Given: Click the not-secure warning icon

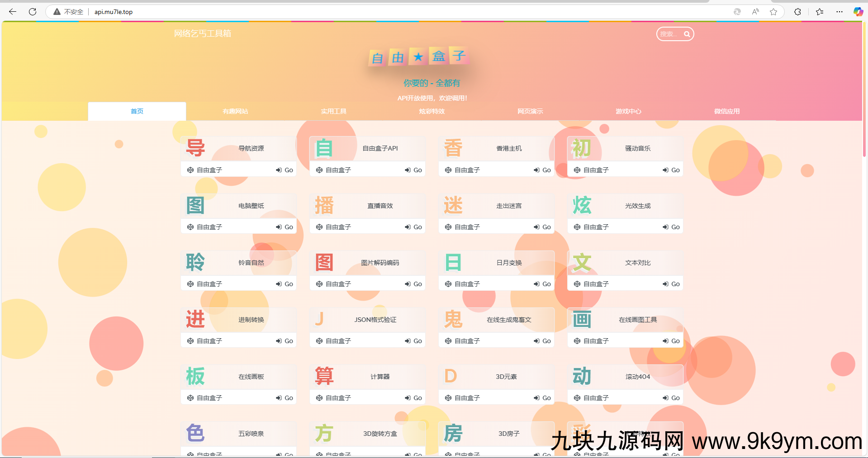Looking at the screenshot, I should 57,12.
